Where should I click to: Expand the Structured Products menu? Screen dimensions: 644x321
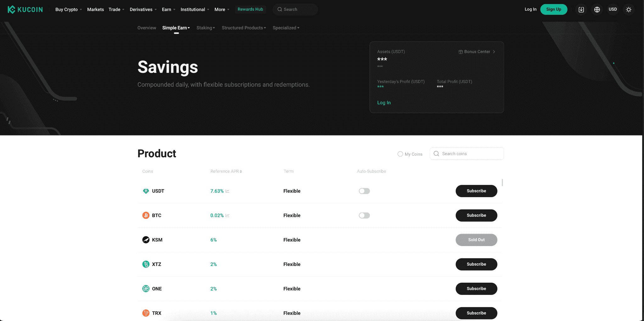[x=244, y=28]
